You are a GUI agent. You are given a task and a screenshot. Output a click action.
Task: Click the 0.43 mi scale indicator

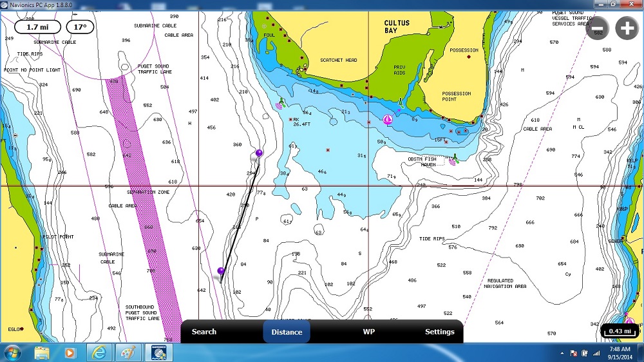pyautogui.click(x=620, y=331)
